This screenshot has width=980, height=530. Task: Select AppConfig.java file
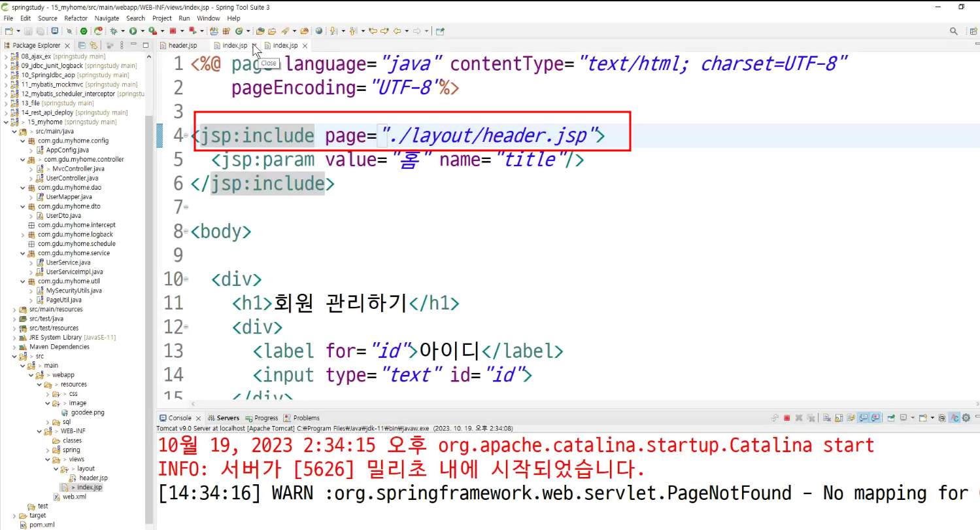tap(67, 150)
